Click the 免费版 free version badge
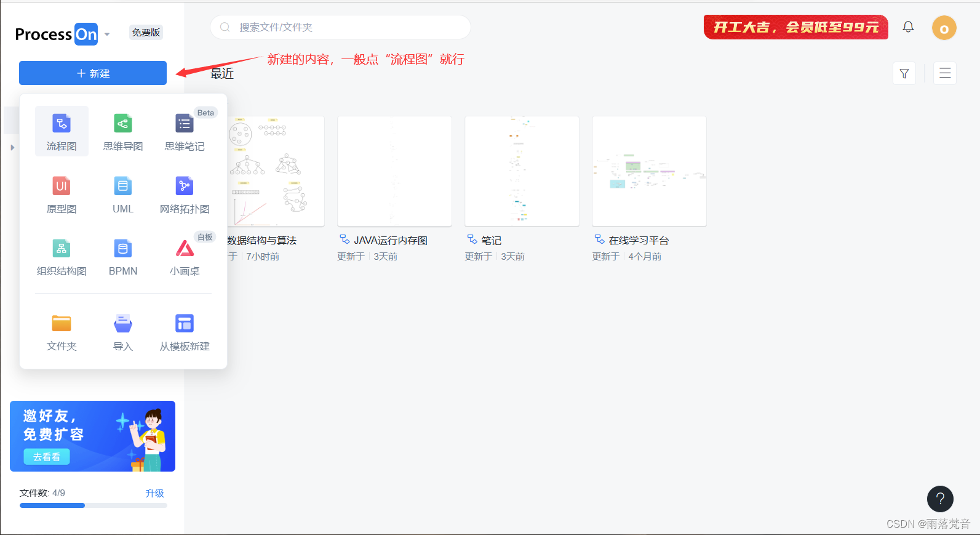Image resolution: width=980 pixels, height=535 pixels. (146, 33)
